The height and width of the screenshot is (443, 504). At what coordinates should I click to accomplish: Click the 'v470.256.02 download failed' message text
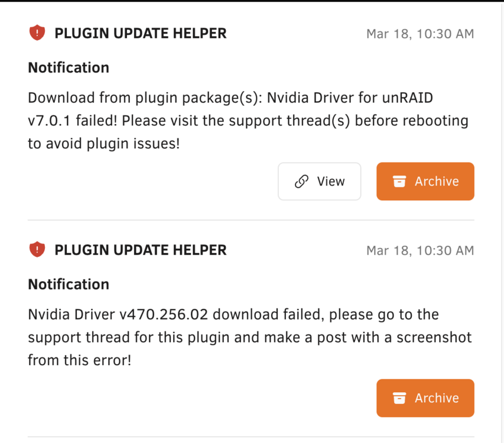(x=220, y=314)
